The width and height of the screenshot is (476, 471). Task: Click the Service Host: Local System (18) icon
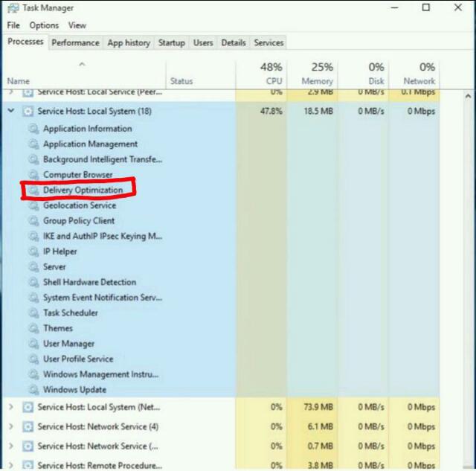click(28, 112)
